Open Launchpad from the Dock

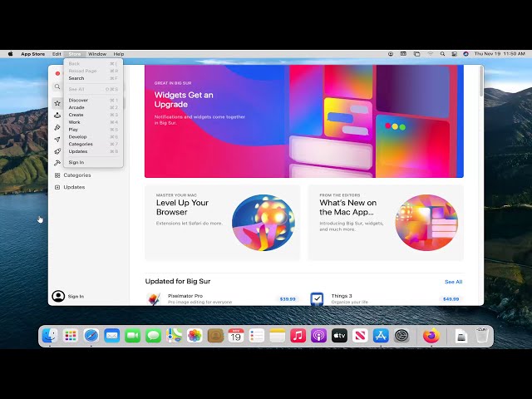[x=71, y=336]
